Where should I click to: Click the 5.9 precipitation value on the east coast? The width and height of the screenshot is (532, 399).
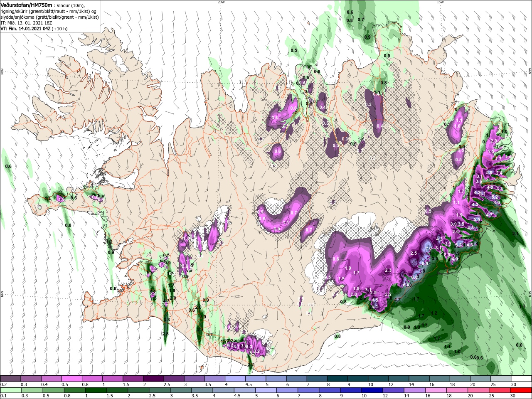489,172
